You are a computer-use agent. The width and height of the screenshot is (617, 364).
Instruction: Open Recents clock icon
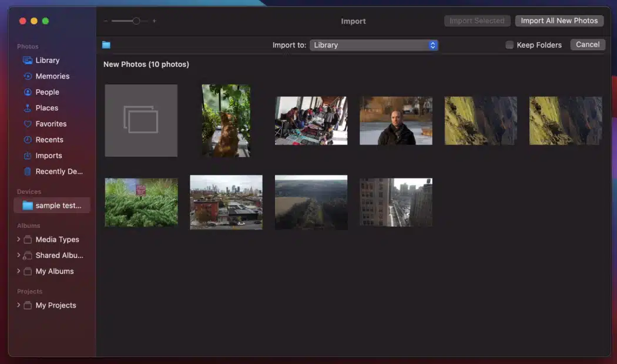click(x=28, y=140)
